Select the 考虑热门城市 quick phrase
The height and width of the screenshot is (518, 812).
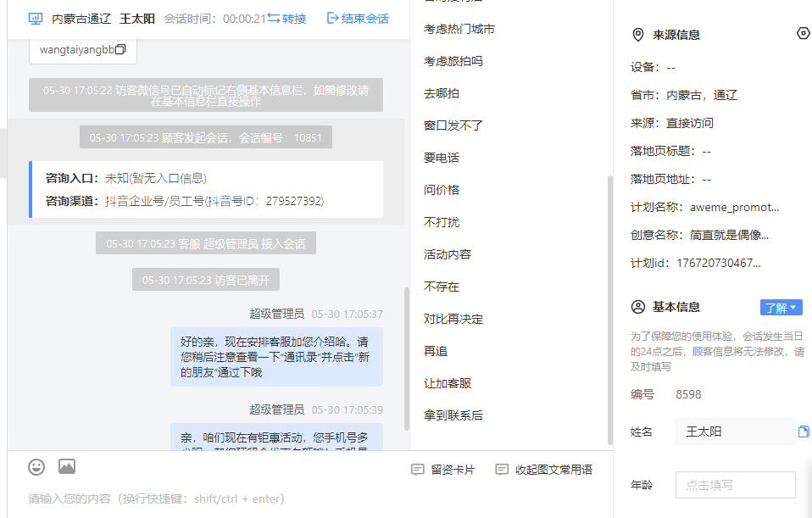tap(459, 29)
